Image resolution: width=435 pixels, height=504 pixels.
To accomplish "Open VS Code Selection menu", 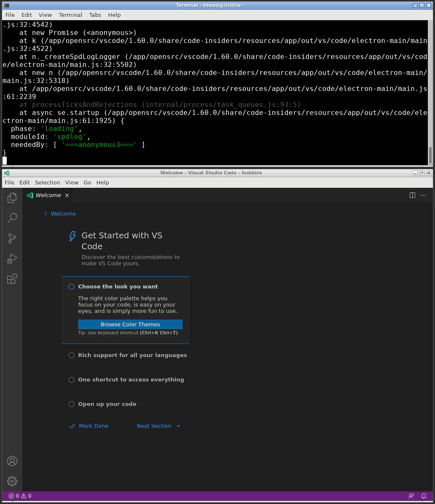I will 48,182.
